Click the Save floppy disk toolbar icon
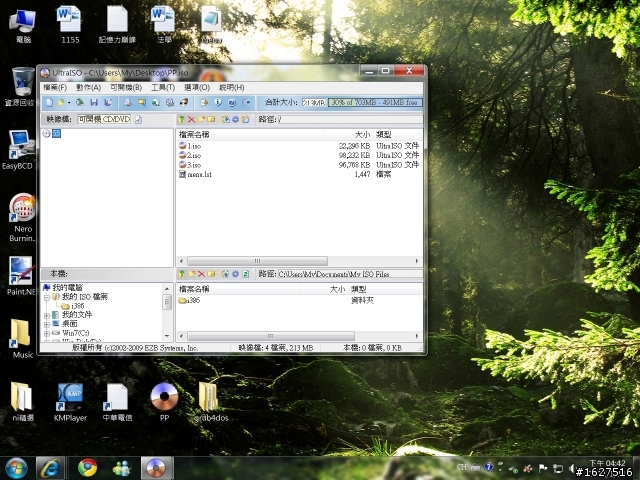 [94, 102]
